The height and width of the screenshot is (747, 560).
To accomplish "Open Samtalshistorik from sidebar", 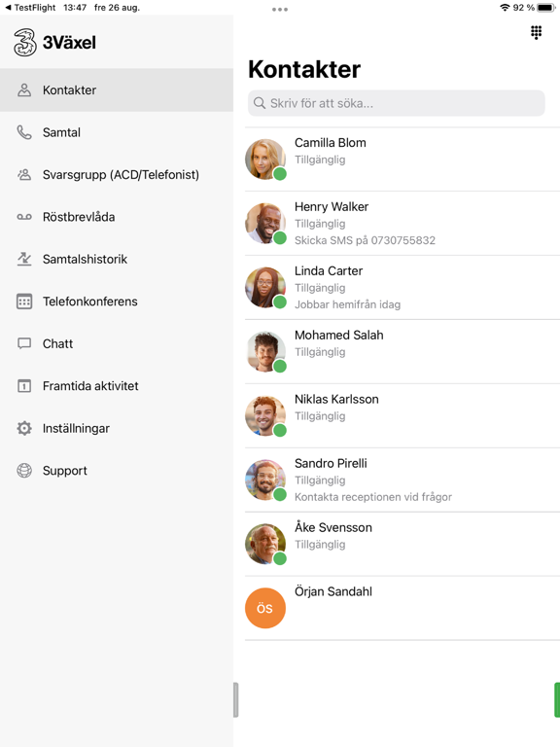I will pos(117,259).
